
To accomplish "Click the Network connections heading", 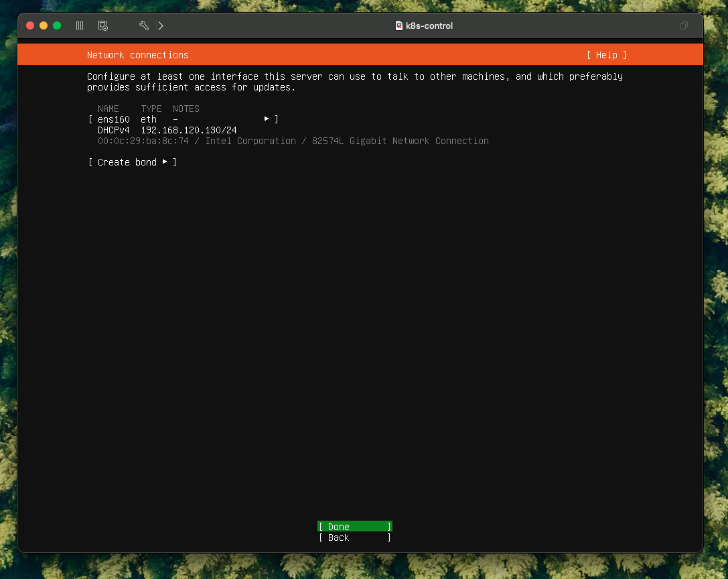I will 138,55.
